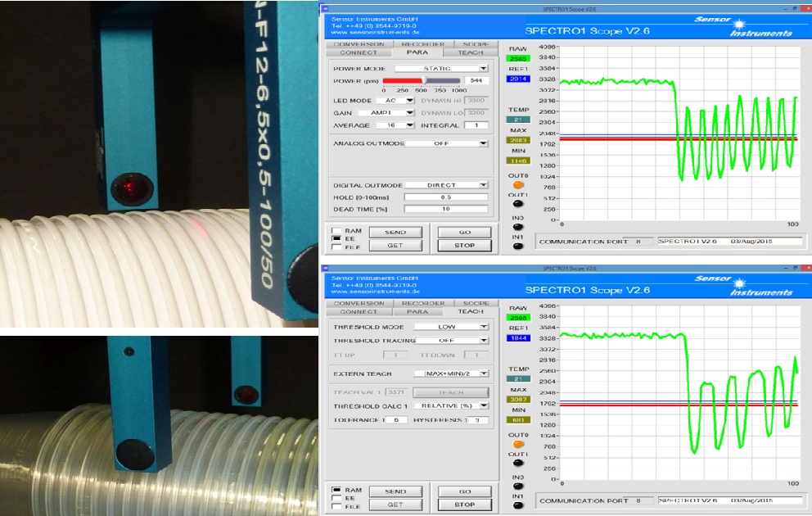Click the STOP button in lower window
Viewport: 812px width, 516px height.
point(464,505)
